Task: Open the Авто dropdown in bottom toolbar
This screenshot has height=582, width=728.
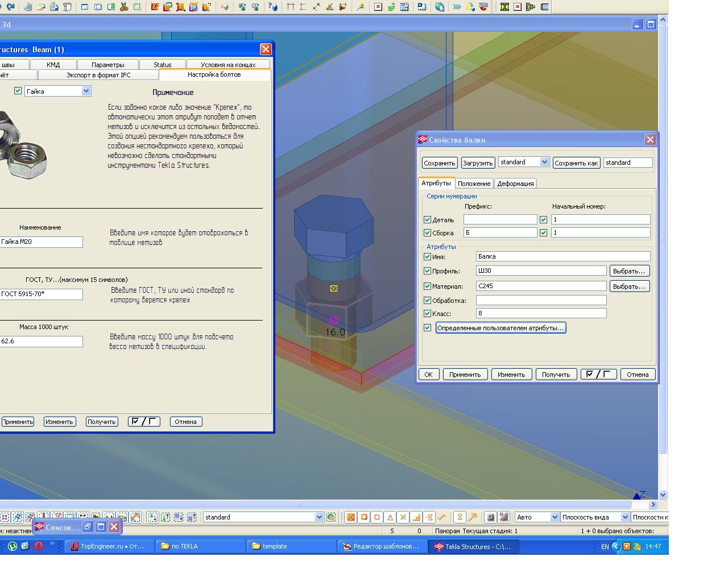Action: click(x=554, y=517)
